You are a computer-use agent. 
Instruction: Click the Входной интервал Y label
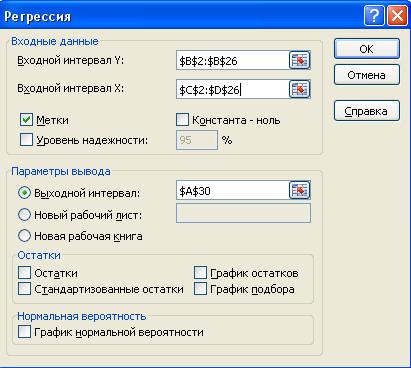pos(70,60)
